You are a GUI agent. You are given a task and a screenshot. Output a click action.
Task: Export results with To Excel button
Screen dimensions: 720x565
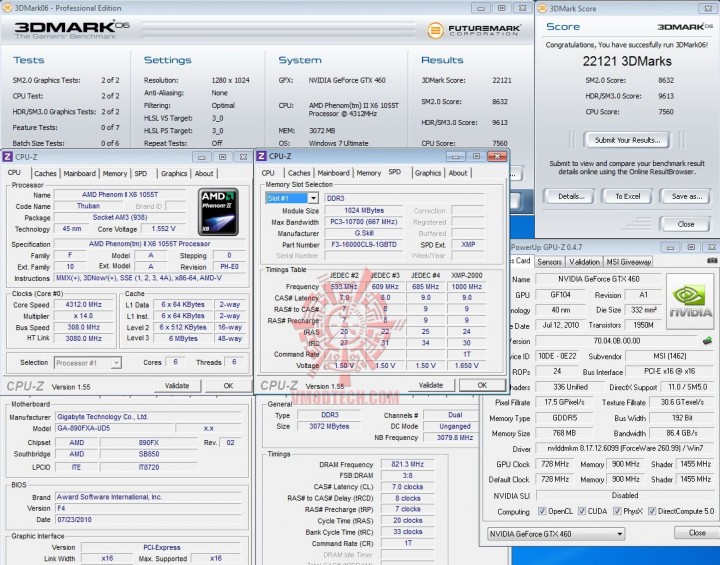(x=627, y=196)
